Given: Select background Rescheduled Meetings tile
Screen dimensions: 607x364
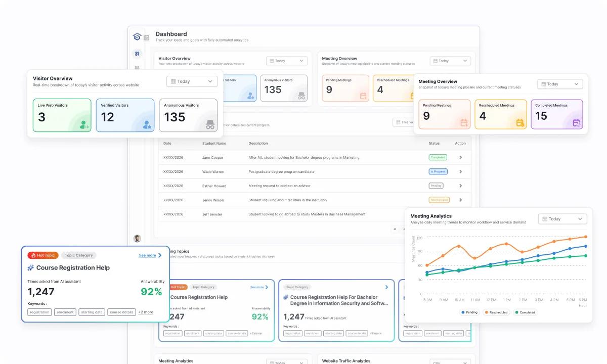Looking at the screenshot, I should [x=394, y=88].
